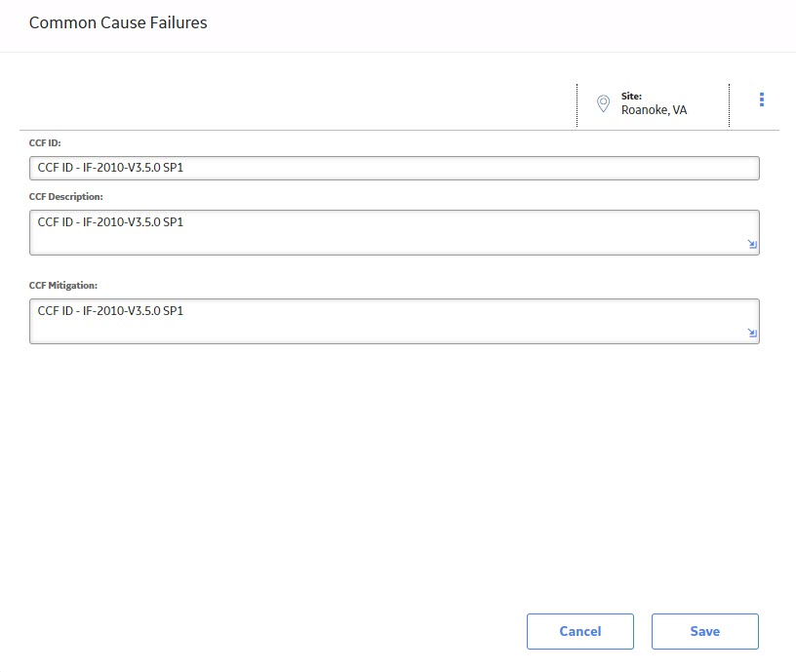Expand the CCF Mitigation text editor icon

coord(752,333)
